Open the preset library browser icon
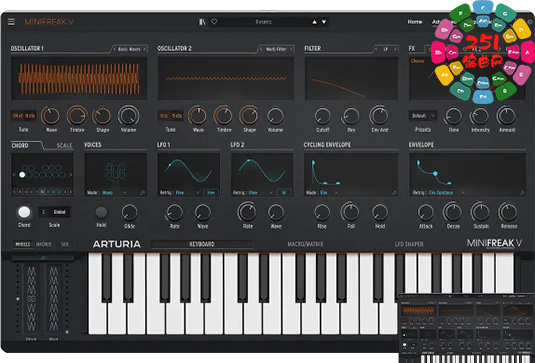The width and height of the screenshot is (535, 363). (202, 22)
